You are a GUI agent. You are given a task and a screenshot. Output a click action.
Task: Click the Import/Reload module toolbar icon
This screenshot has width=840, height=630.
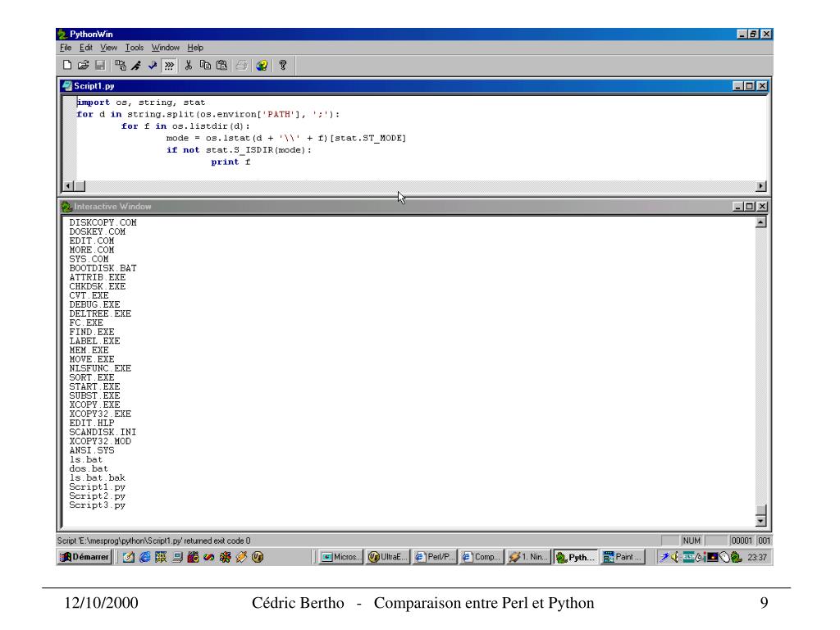point(121,66)
